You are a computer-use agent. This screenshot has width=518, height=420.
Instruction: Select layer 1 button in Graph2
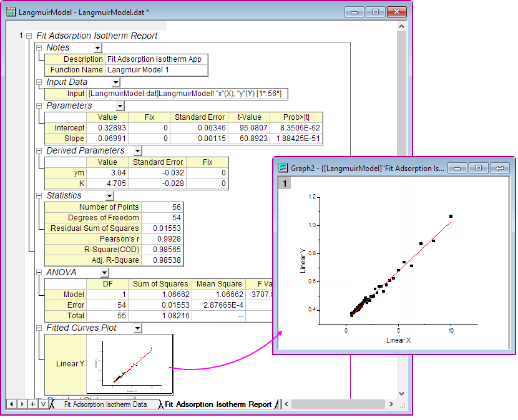coord(284,182)
